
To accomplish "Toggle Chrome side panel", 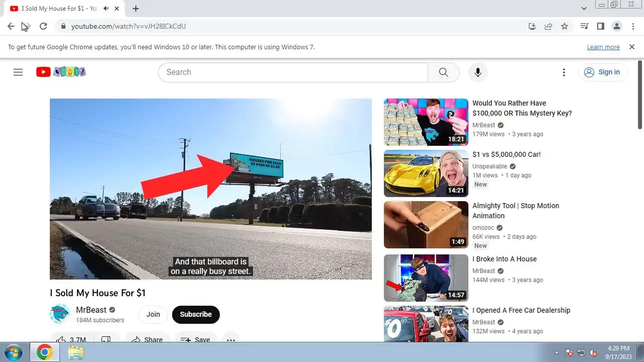I will (600, 26).
